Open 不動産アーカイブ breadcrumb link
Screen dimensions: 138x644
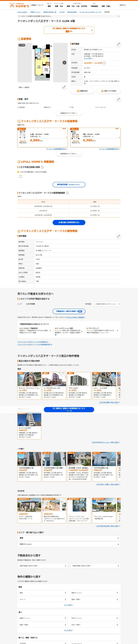[x=35, y=12]
